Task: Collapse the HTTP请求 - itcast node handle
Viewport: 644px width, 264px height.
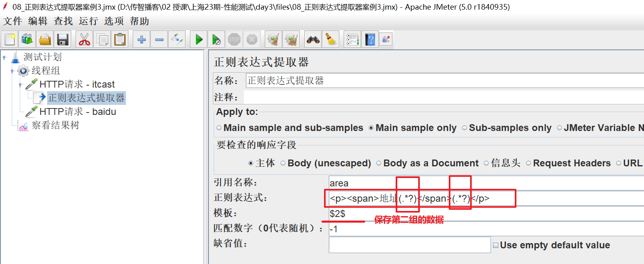Action: [21, 85]
